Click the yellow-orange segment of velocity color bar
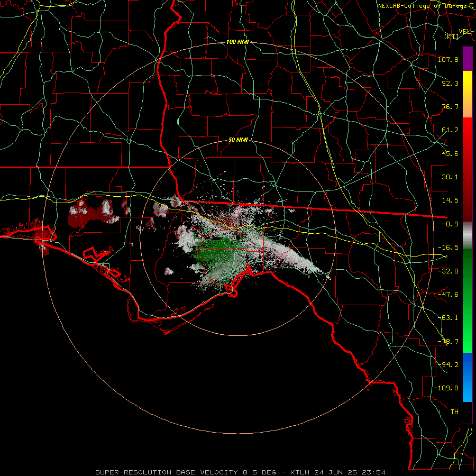 pos(467,94)
